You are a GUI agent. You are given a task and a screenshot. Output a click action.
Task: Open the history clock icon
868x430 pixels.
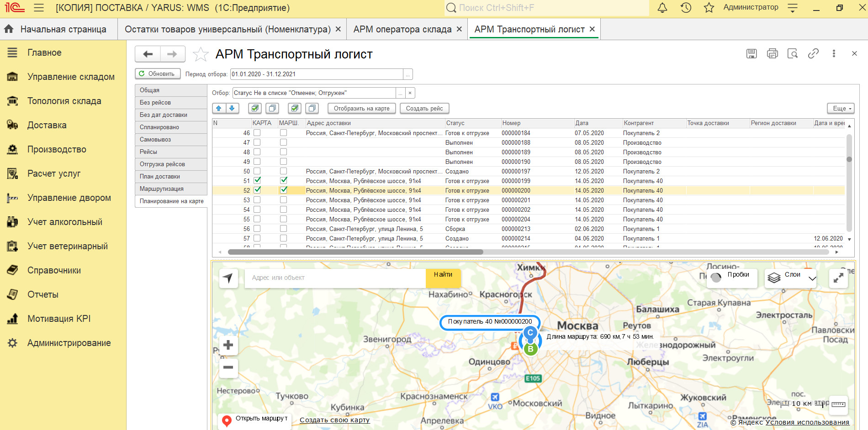tap(686, 8)
